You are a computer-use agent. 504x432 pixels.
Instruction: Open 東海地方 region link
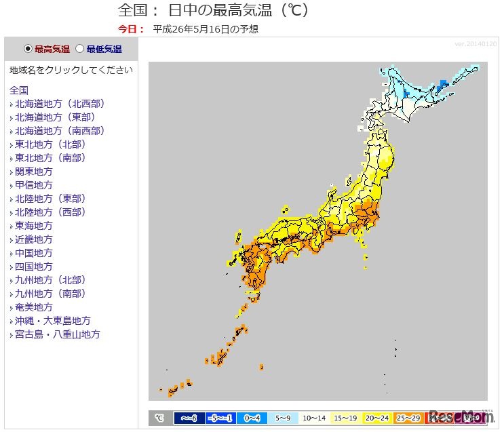click(34, 226)
